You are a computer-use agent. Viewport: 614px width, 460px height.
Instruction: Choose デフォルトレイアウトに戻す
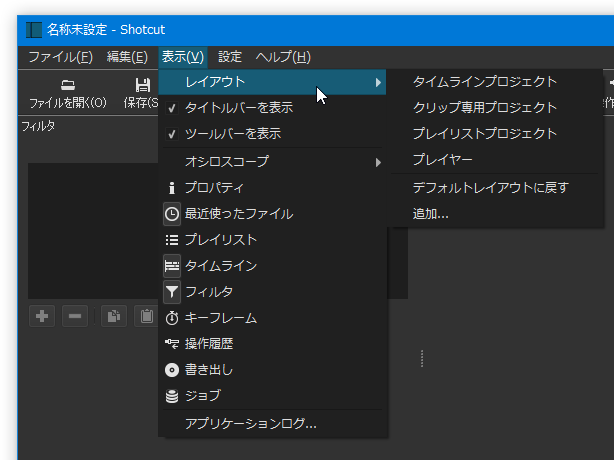[x=497, y=188]
